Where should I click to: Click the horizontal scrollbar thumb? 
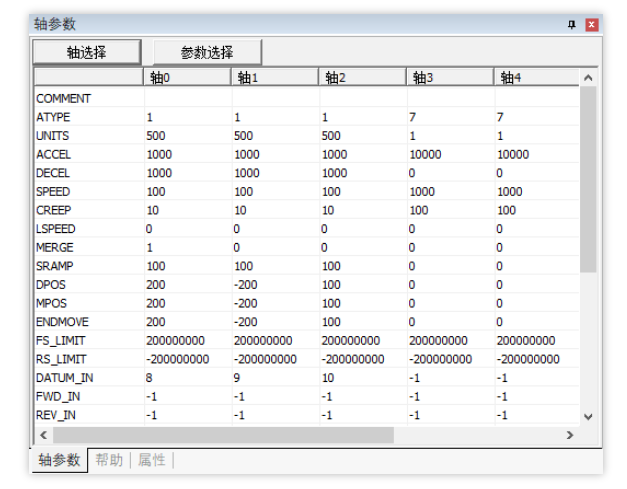pyautogui.click(x=224, y=435)
